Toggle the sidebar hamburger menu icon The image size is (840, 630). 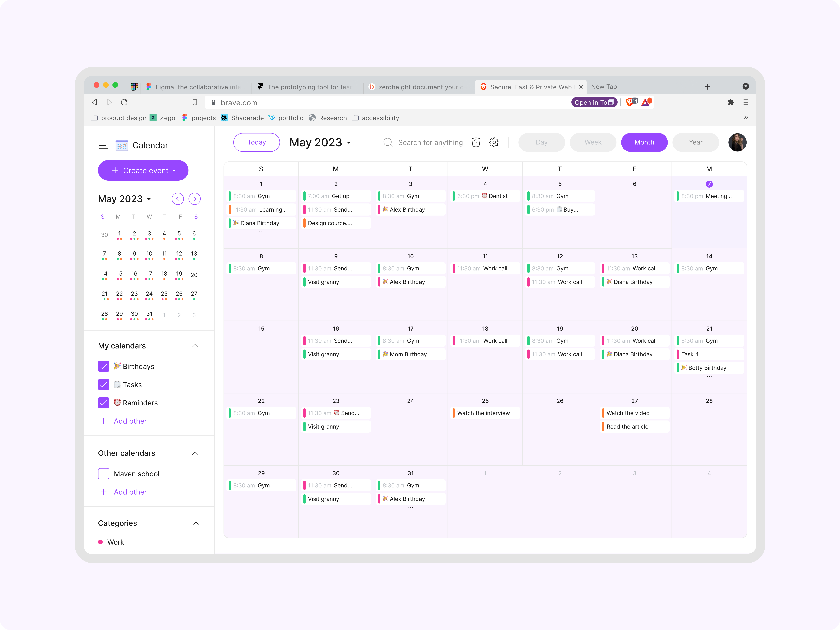103,145
